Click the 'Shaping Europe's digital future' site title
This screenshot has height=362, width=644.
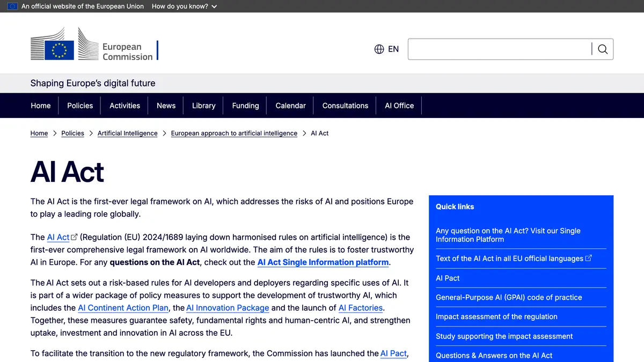tap(93, 83)
